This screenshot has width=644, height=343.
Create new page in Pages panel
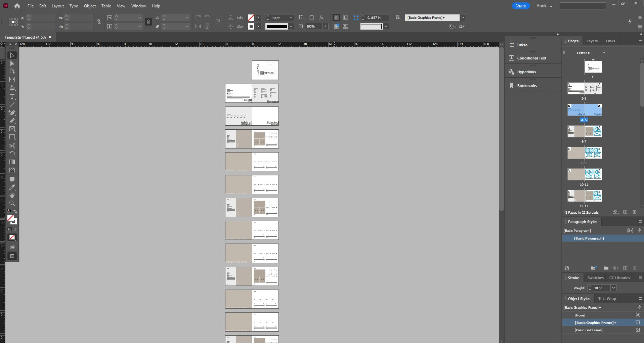point(625,212)
